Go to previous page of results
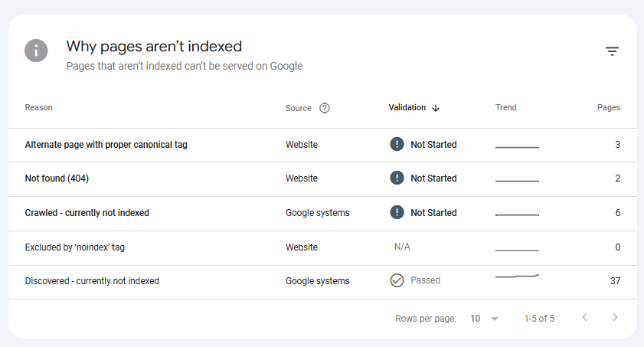The image size is (644, 347). (584, 317)
